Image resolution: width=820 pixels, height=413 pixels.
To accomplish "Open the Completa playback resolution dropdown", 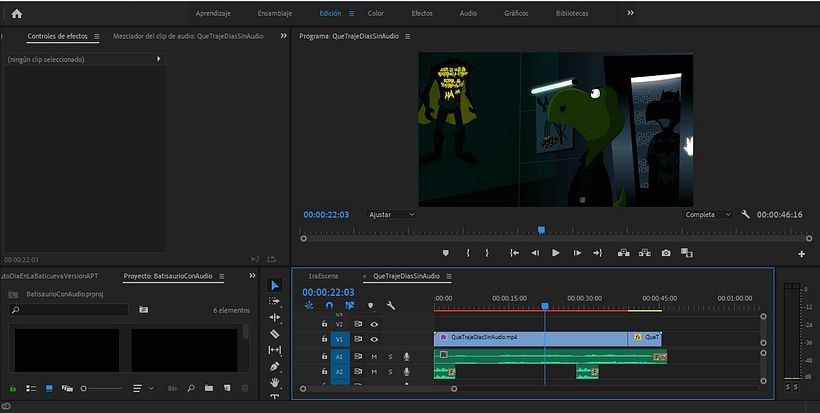I will coord(708,214).
